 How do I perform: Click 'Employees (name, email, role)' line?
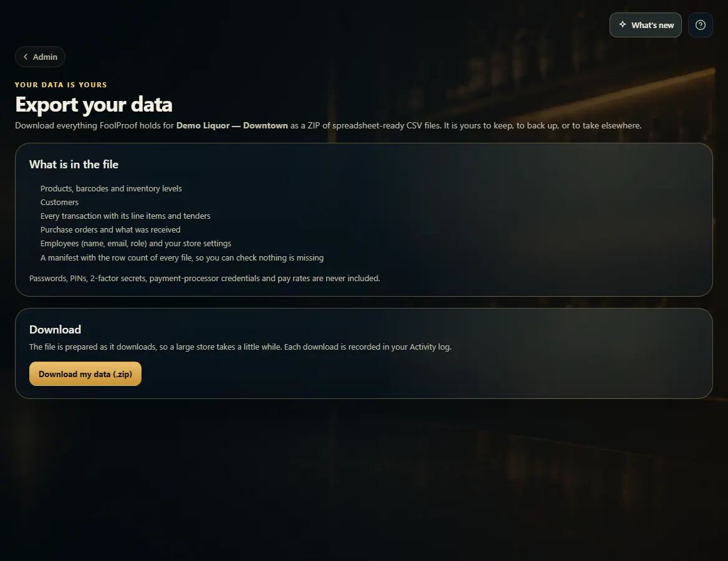[x=136, y=243]
